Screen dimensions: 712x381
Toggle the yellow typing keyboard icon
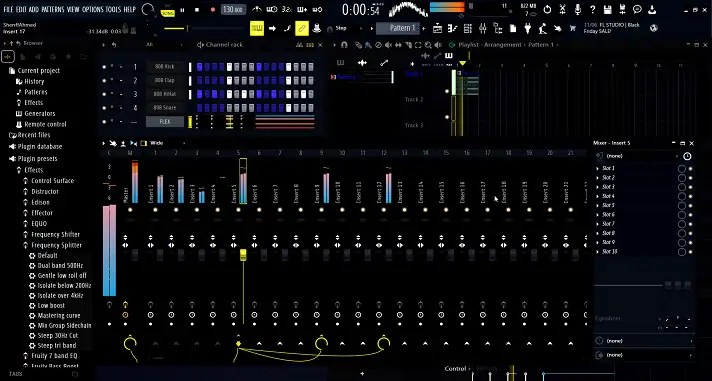[x=257, y=29]
